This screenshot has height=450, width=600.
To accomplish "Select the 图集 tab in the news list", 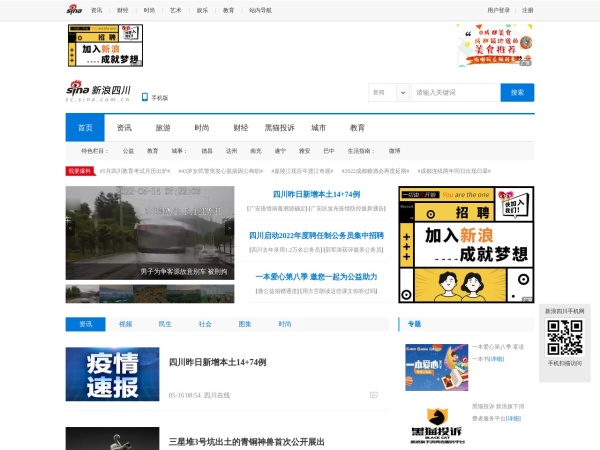I will (x=245, y=324).
